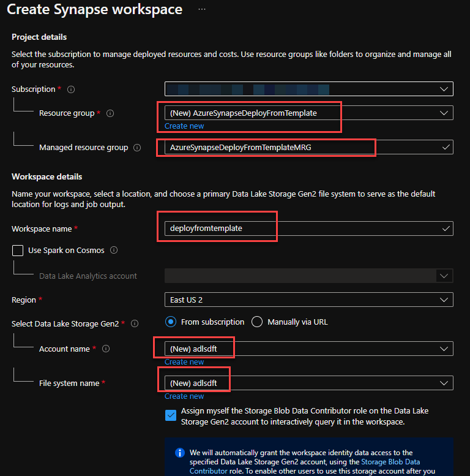
Task: Click the Region field label
Action: pyautogui.click(x=24, y=300)
